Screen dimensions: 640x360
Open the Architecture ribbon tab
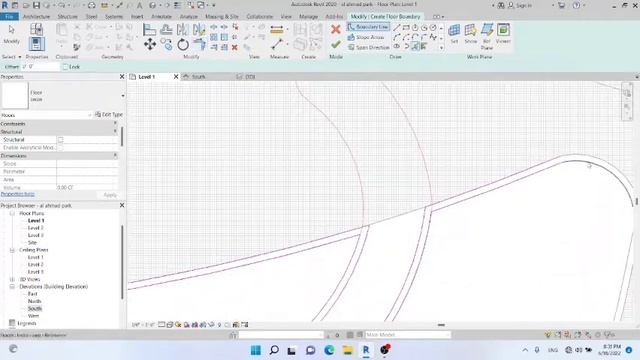(x=36, y=17)
